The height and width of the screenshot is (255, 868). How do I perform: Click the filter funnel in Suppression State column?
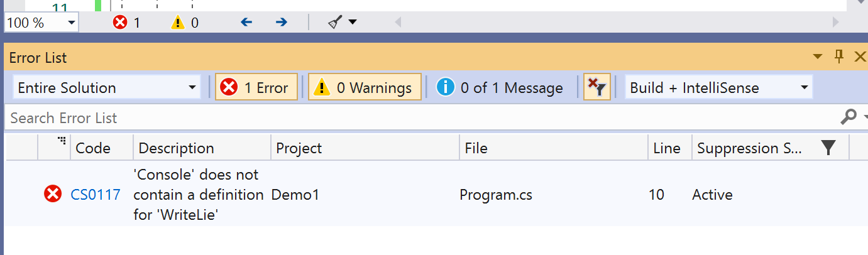(828, 148)
